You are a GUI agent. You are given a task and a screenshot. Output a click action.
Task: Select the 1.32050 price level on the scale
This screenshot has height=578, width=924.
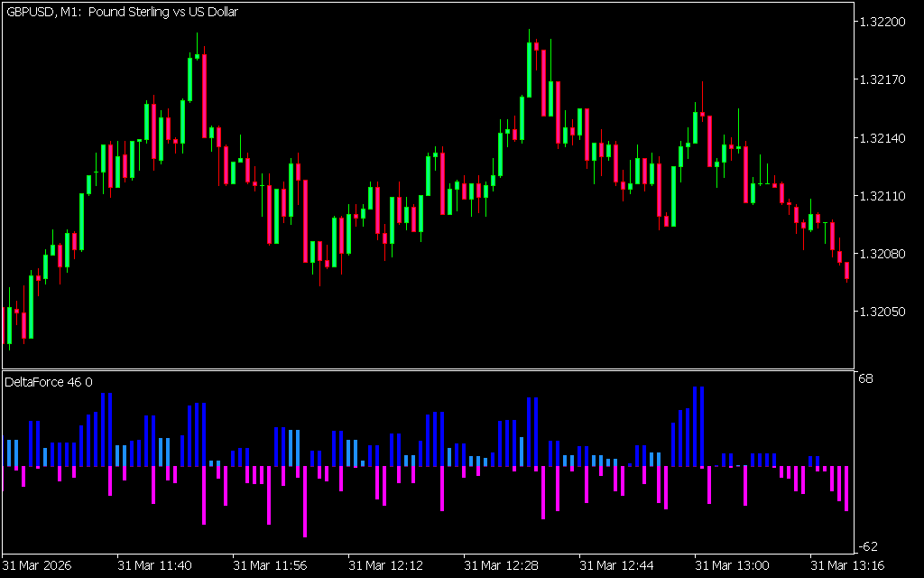pyautogui.click(x=884, y=312)
